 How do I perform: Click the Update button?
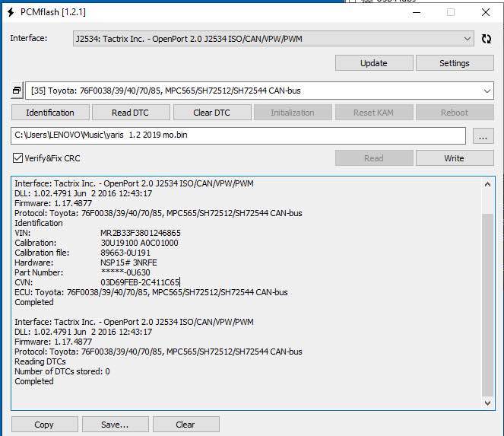click(x=374, y=62)
